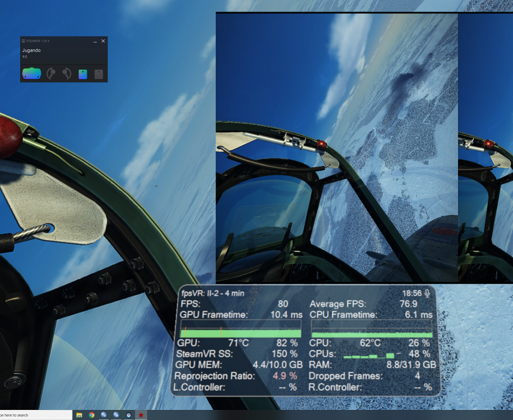Click the Windows taskbar search box

coord(35,415)
